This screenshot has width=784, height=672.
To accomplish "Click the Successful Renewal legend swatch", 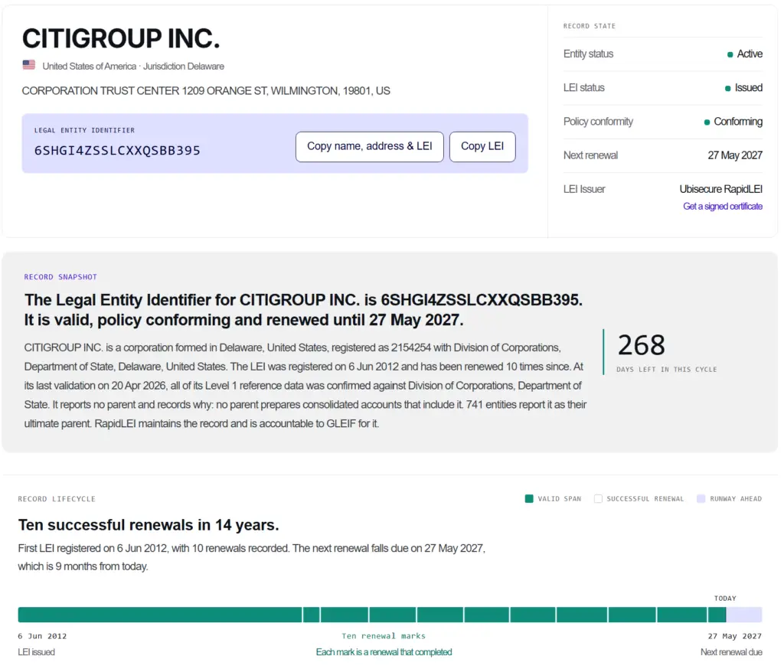I will point(598,498).
